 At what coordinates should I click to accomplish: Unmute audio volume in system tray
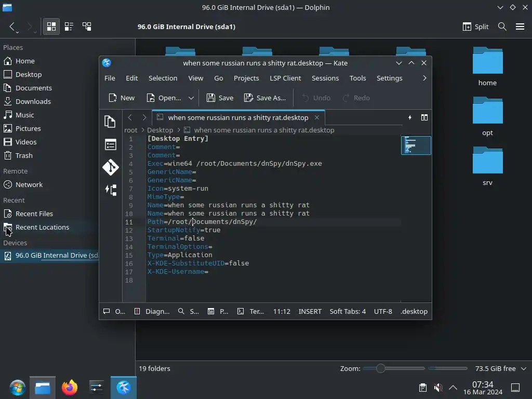pos(438,388)
